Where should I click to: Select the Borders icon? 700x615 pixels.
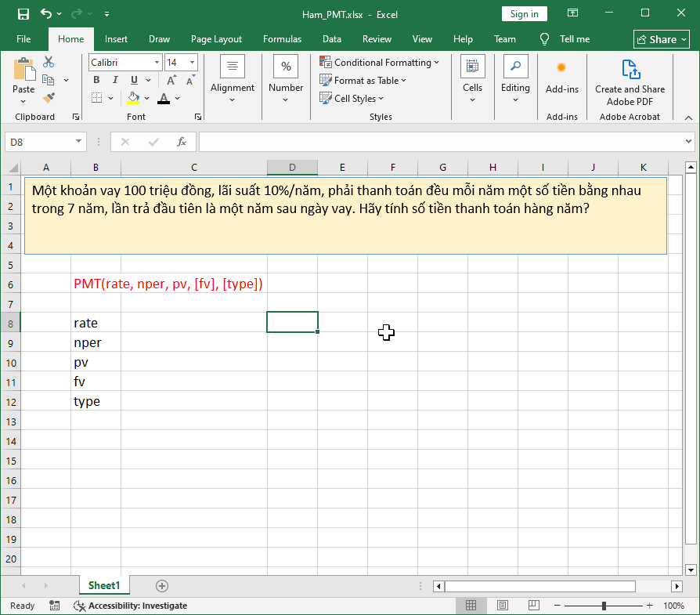pyautogui.click(x=96, y=97)
